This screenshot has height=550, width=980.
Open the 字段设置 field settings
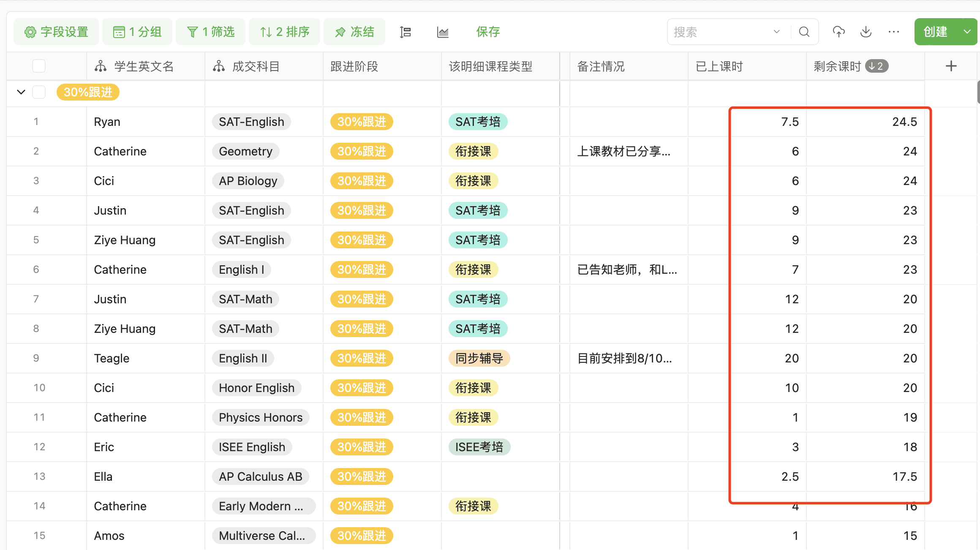click(x=56, y=32)
